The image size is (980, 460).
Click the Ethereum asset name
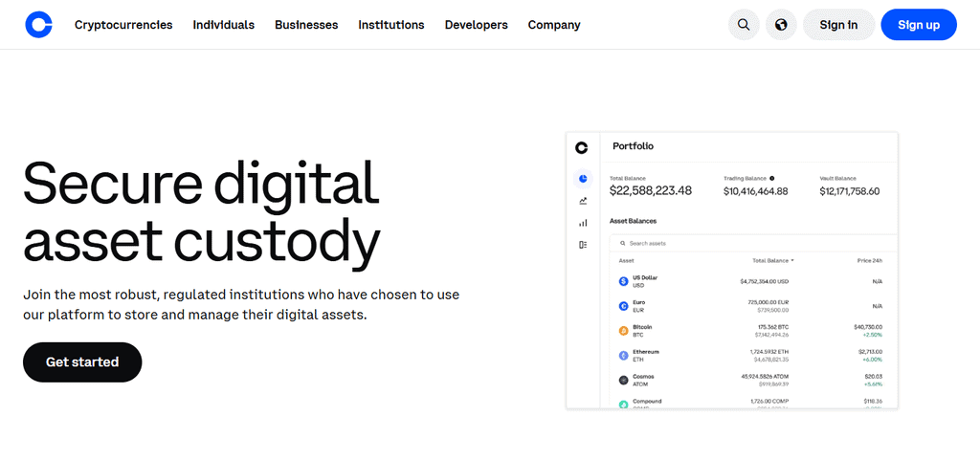[646, 352]
